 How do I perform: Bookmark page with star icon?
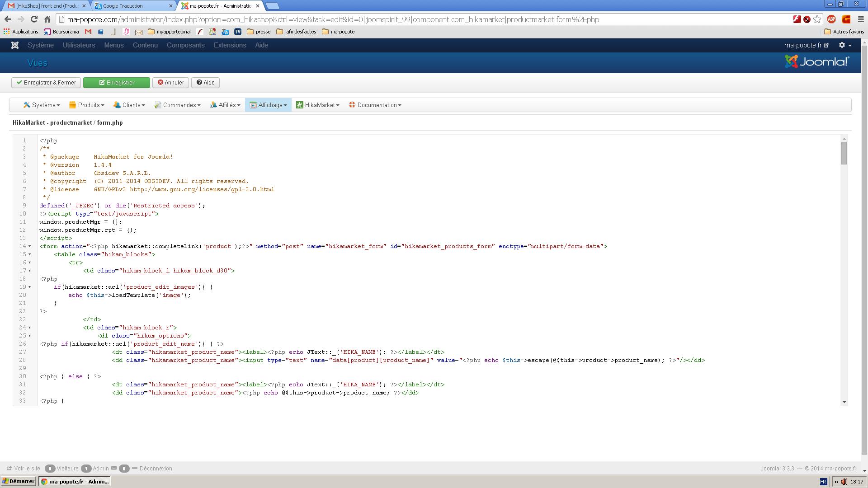click(x=817, y=19)
